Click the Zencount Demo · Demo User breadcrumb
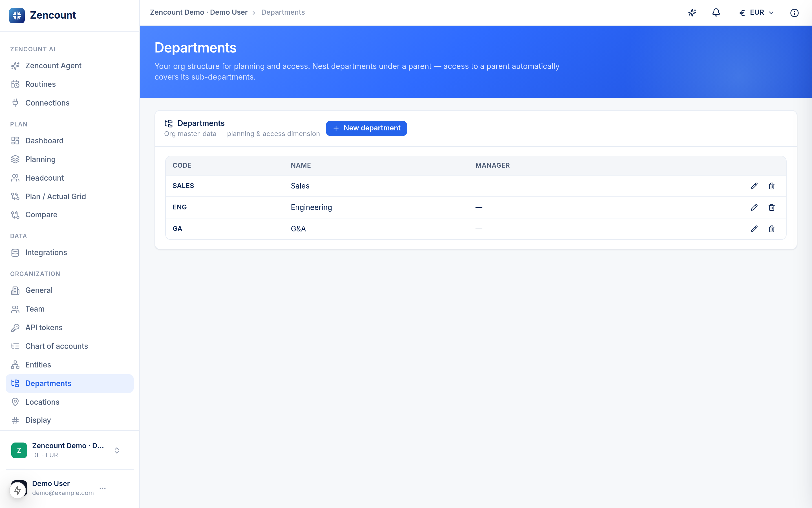 pyautogui.click(x=199, y=12)
